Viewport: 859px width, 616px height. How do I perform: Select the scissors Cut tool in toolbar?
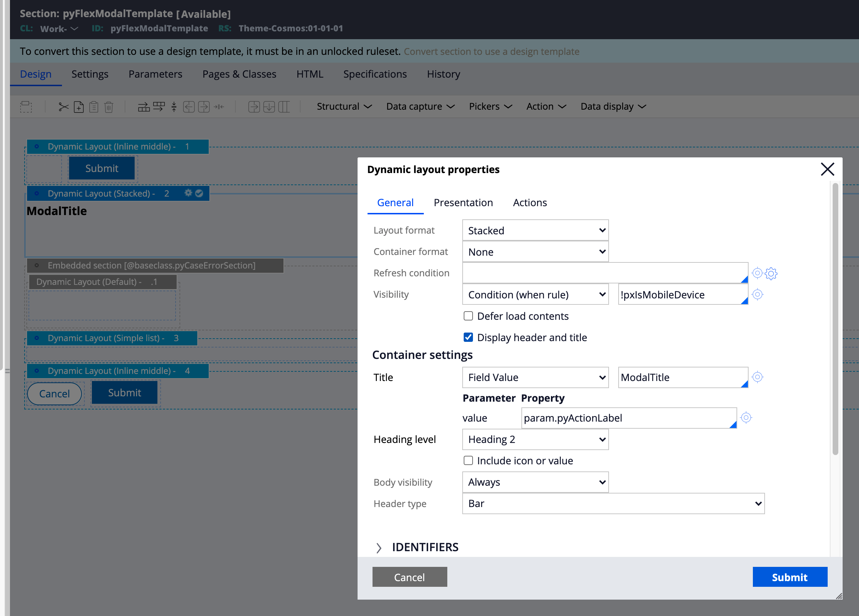(63, 107)
